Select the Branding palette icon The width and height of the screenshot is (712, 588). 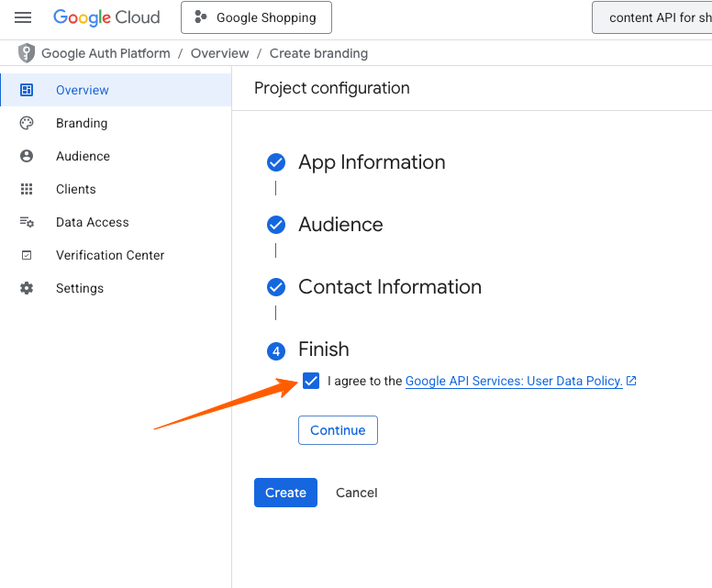[x=27, y=123]
